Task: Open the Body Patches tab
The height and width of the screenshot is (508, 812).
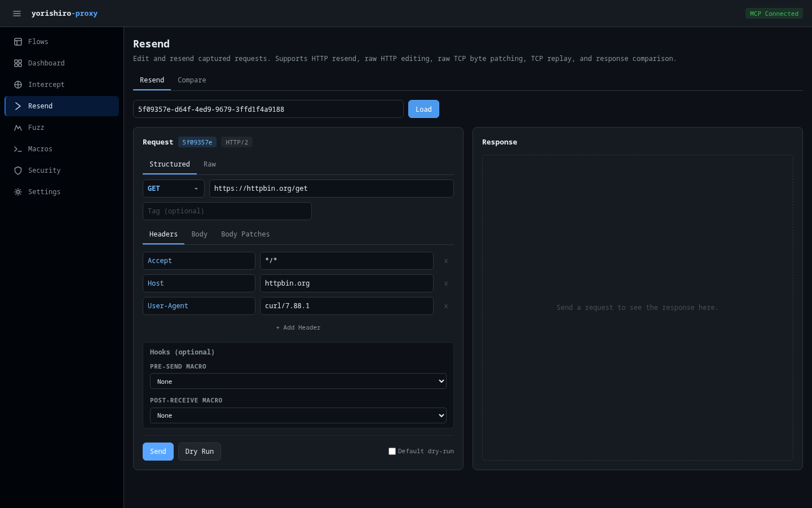Action: pos(245,234)
